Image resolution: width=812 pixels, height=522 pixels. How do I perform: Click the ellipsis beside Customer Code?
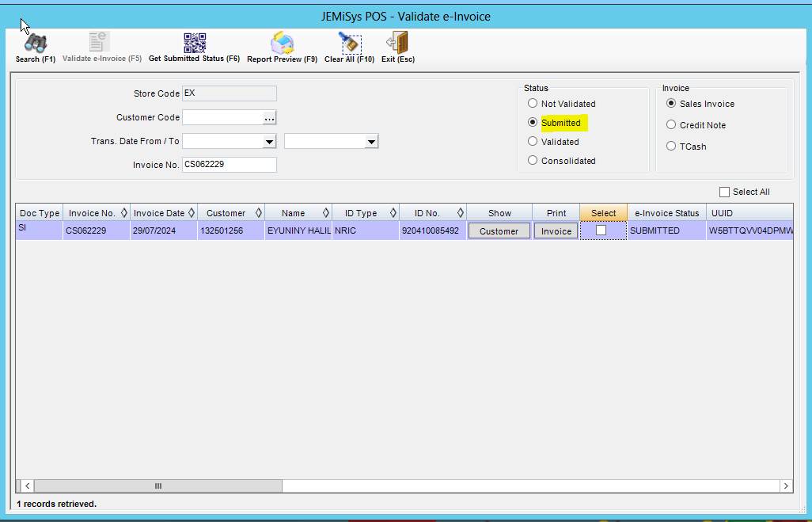pyautogui.click(x=269, y=117)
